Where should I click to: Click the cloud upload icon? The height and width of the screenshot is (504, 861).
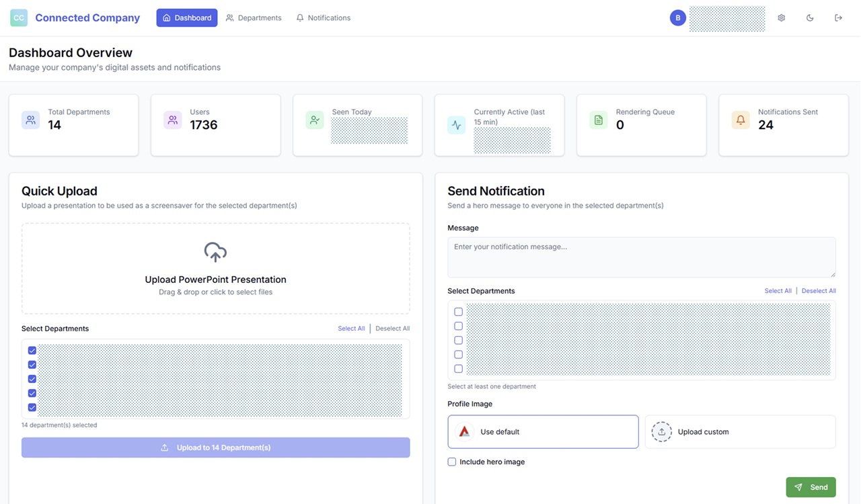point(215,252)
